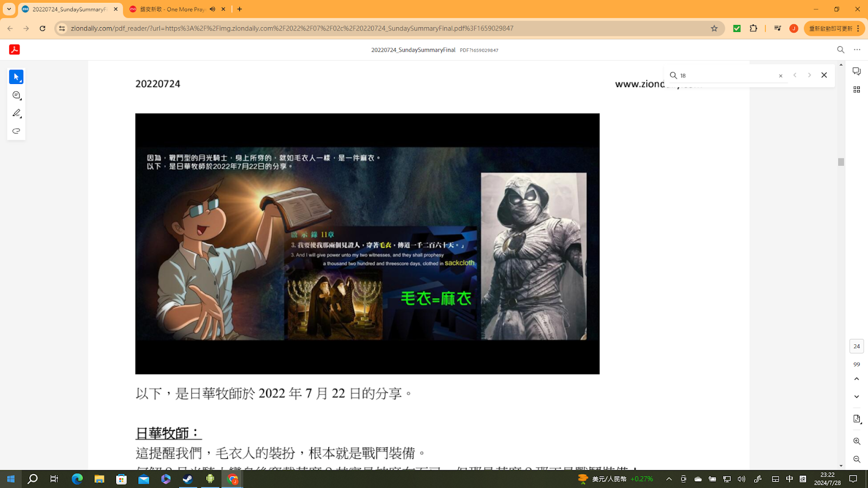This screenshot has height=488, width=868.
Task: Open File Explorer from taskbar
Action: click(99, 479)
